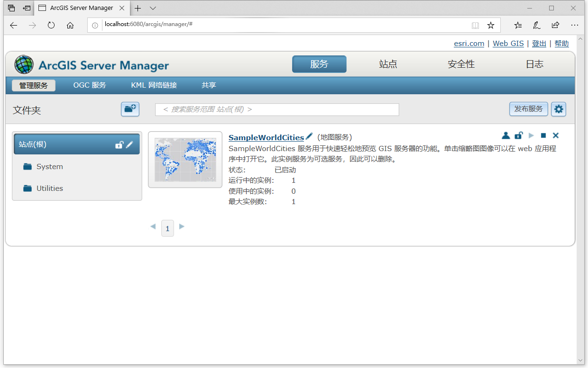Screen dimensions: 588x368
Task: Click the ArcGIS globe logo
Action: [x=24, y=64]
